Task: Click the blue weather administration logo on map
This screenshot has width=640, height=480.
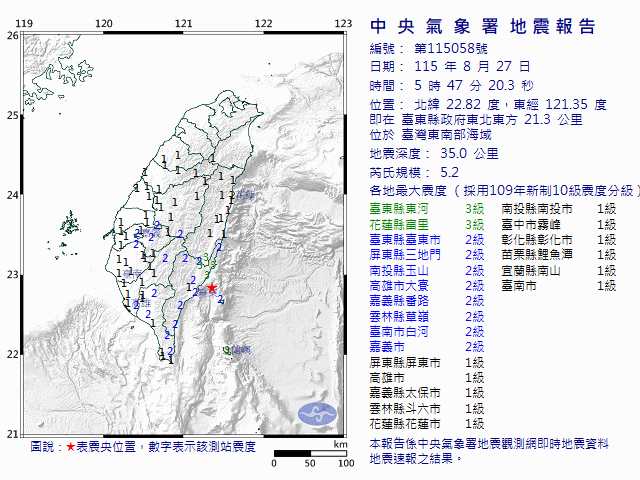Action: click(x=317, y=414)
